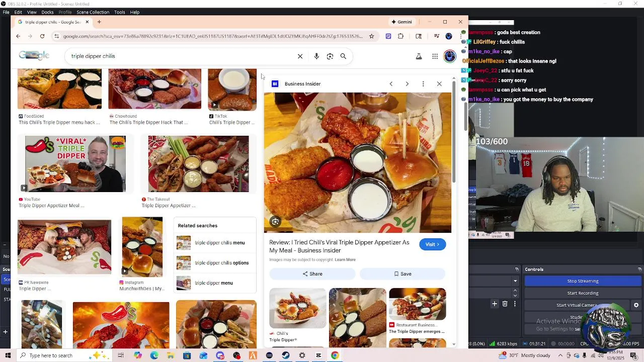Click the Gemini button in Chrome
This screenshot has height=362, width=644.
[x=402, y=22]
